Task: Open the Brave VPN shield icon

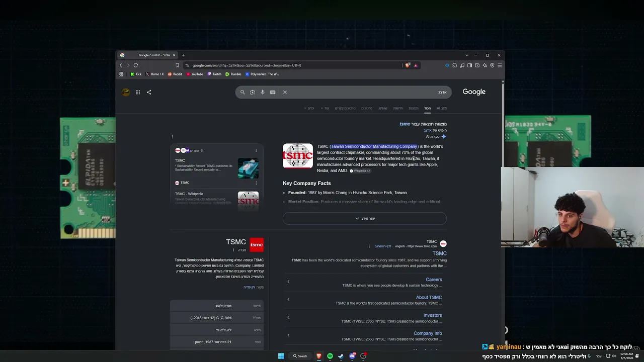Action: pos(492,65)
